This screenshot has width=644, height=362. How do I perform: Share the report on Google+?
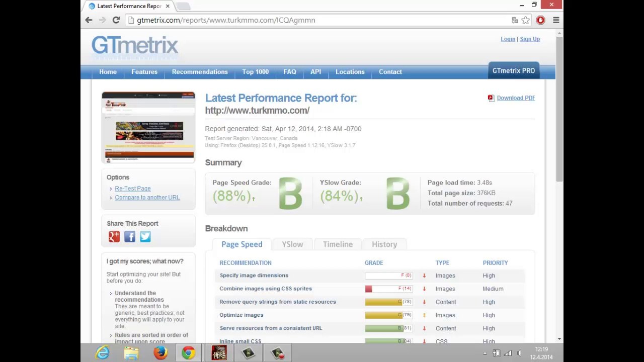point(114,236)
